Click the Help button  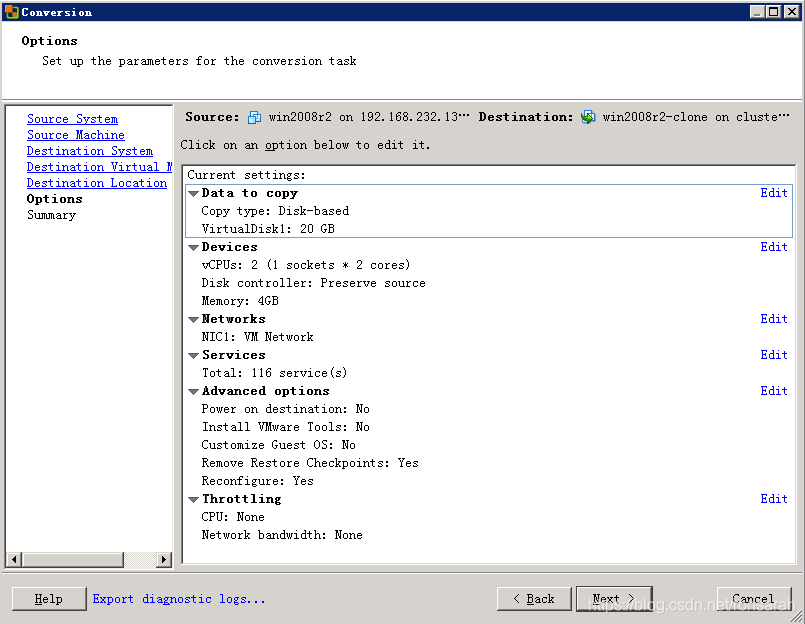(x=49, y=599)
